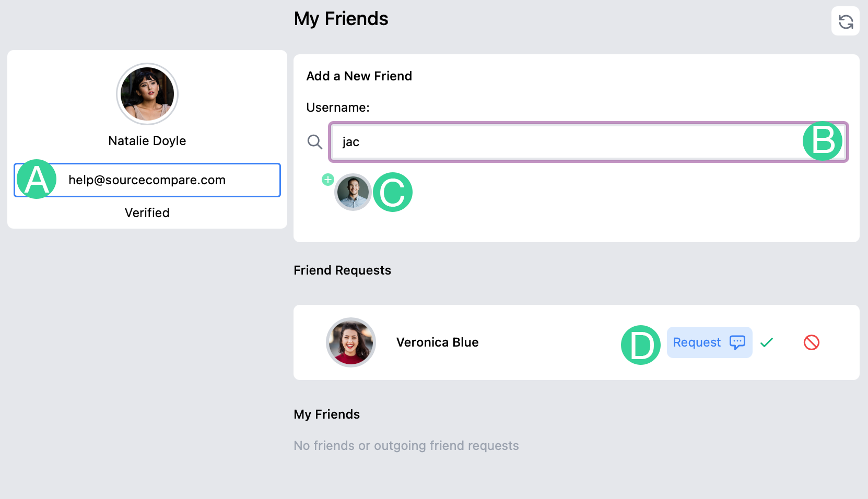Accept Veronica Blue's request with the checkmark
Screen dimensions: 868x499
coord(767,342)
